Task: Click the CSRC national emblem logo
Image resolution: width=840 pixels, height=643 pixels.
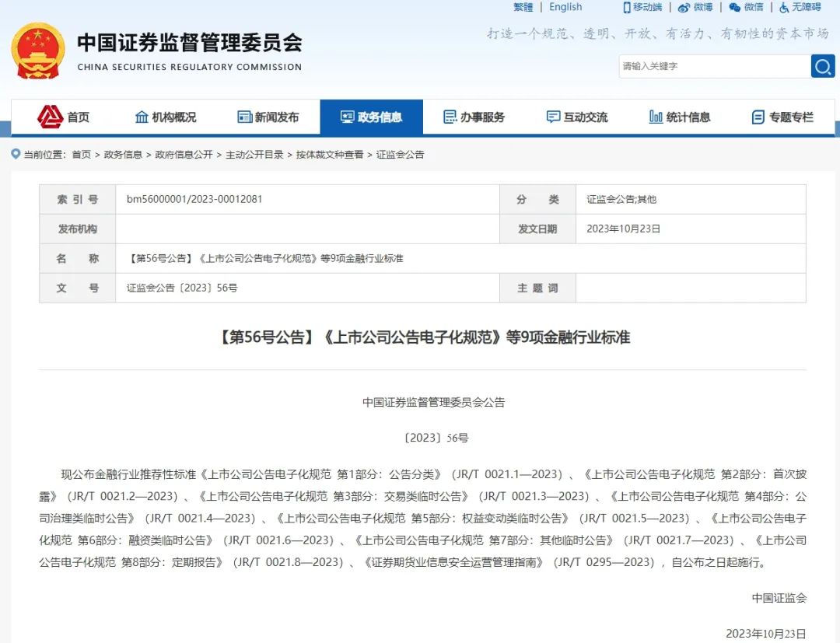Action: click(x=37, y=51)
